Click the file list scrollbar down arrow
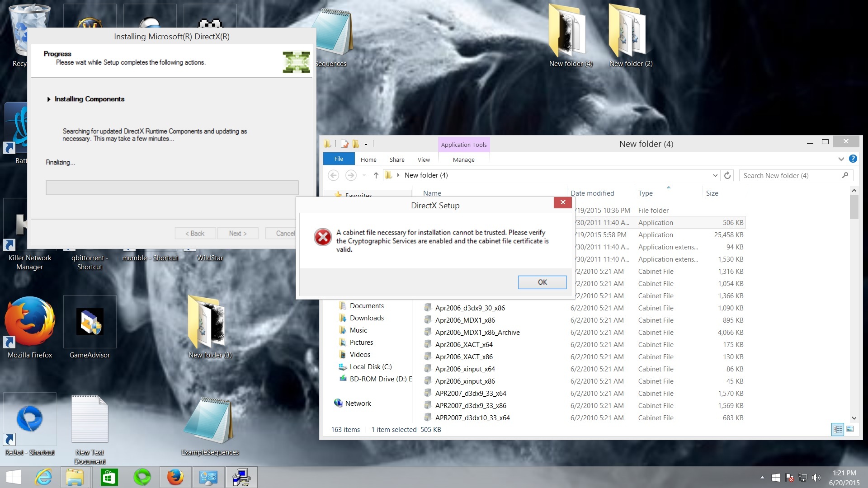The height and width of the screenshot is (488, 868). tap(854, 418)
